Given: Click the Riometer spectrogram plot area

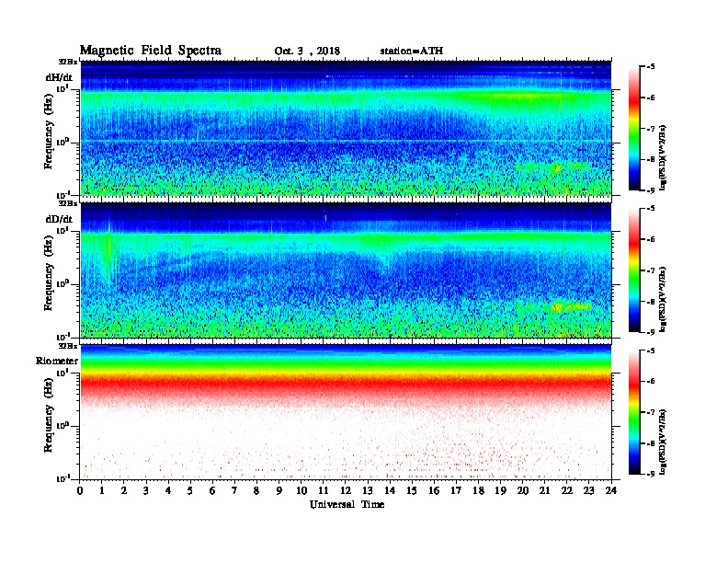Looking at the screenshot, I should click(346, 412).
